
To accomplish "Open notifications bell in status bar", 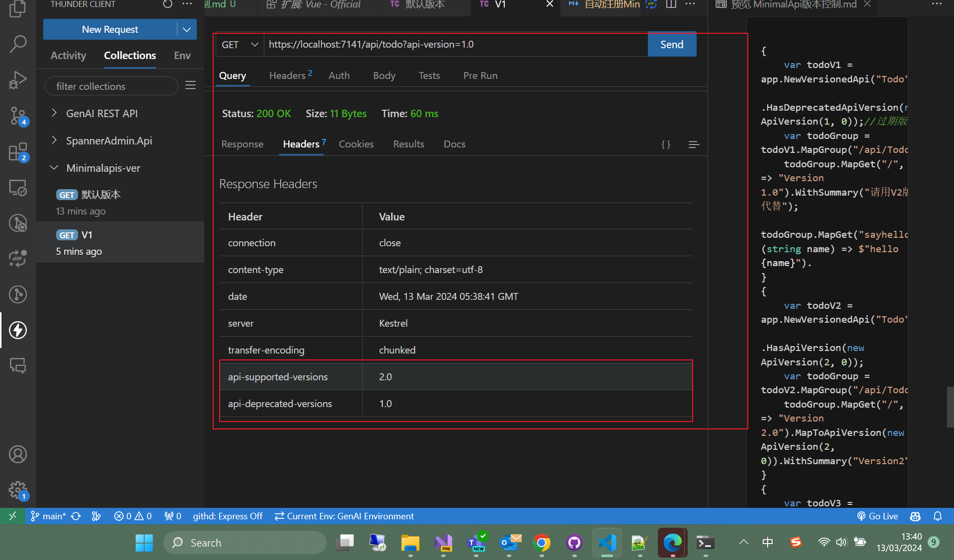I will (x=938, y=516).
